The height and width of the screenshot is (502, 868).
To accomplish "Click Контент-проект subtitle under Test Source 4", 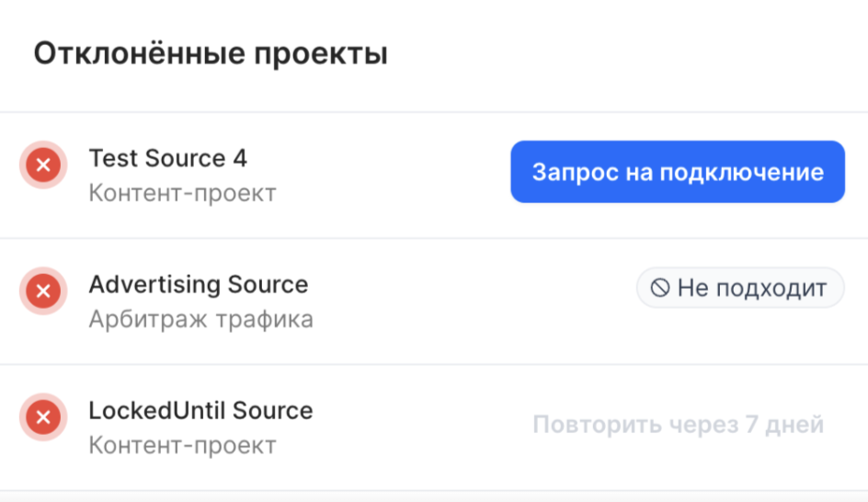I will click(x=183, y=193).
